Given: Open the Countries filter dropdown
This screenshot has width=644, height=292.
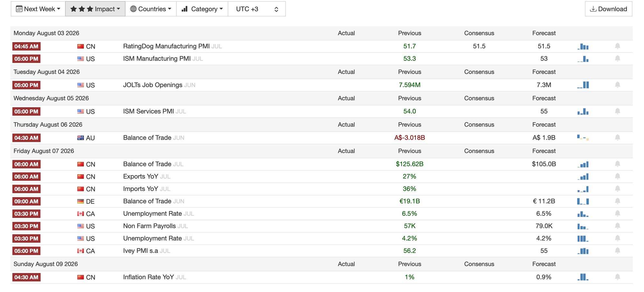Looking at the screenshot, I should 151,9.
